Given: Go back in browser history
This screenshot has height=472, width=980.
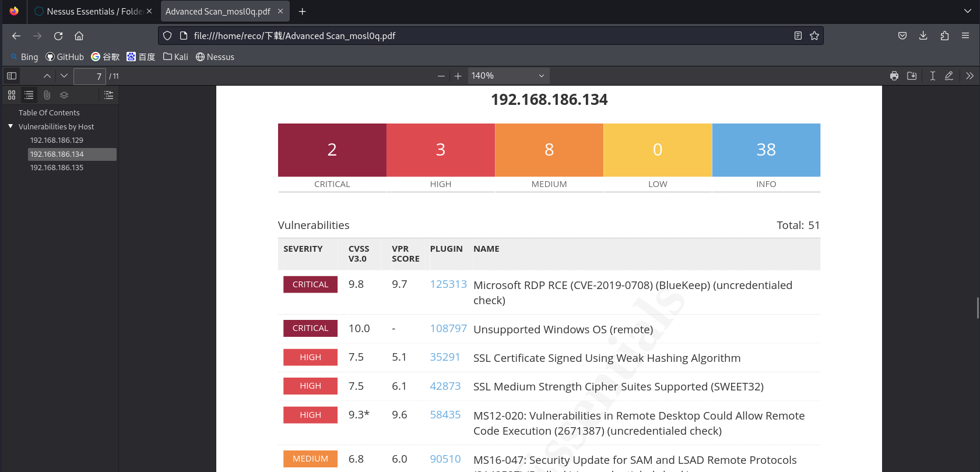Looking at the screenshot, I should click(x=16, y=36).
